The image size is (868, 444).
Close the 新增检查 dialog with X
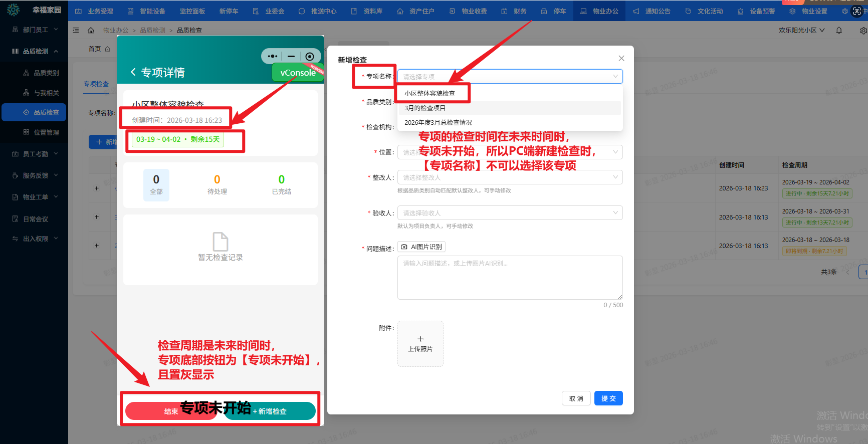pyautogui.click(x=621, y=58)
